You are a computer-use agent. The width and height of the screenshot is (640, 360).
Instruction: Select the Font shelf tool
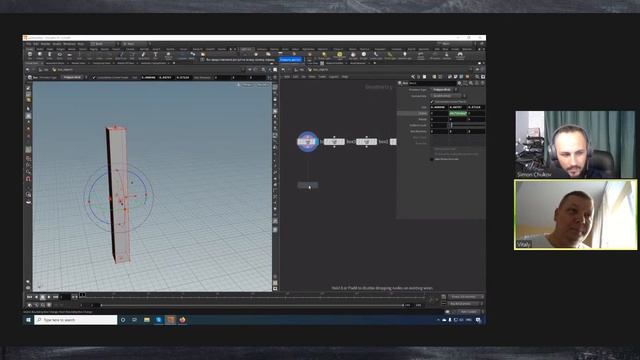coord(156,55)
